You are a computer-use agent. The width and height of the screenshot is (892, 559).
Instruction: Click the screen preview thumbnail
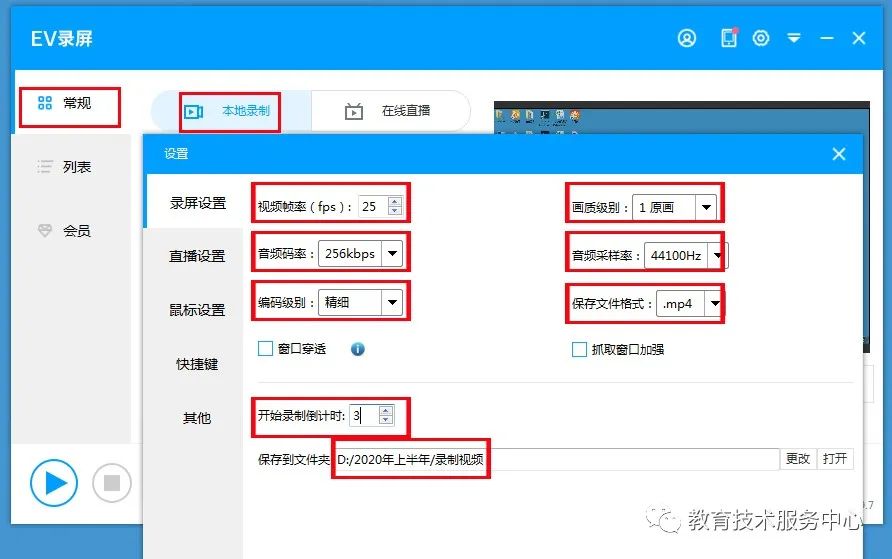(682, 118)
